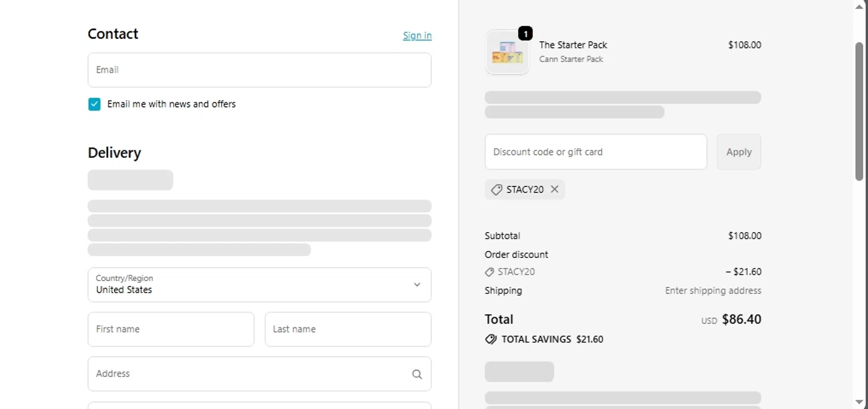The height and width of the screenshot is (409, 868).
Task: Click the scrollbar up arrow
Action: pos(859,6)
